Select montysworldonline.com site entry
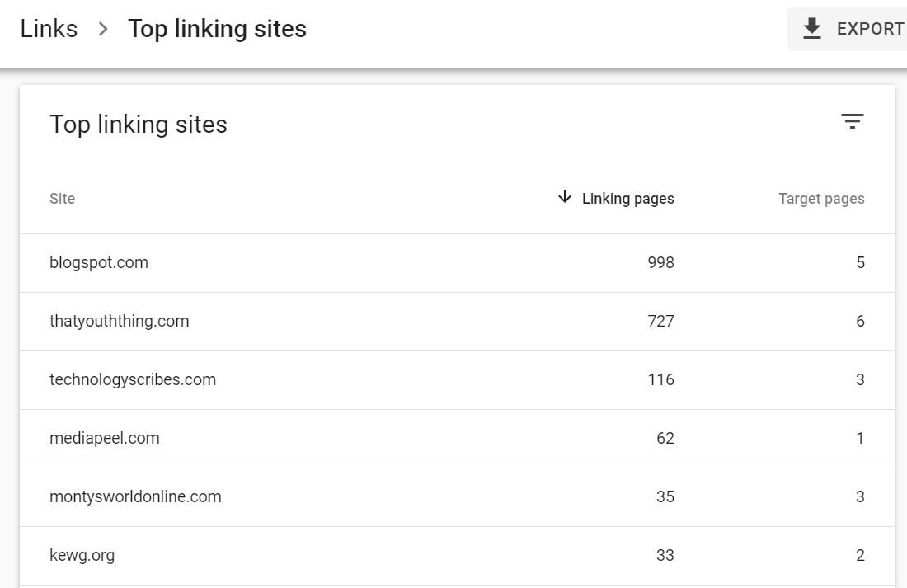Image resolution: width=907 pixels, height=588 pixels. pos(135,496)
